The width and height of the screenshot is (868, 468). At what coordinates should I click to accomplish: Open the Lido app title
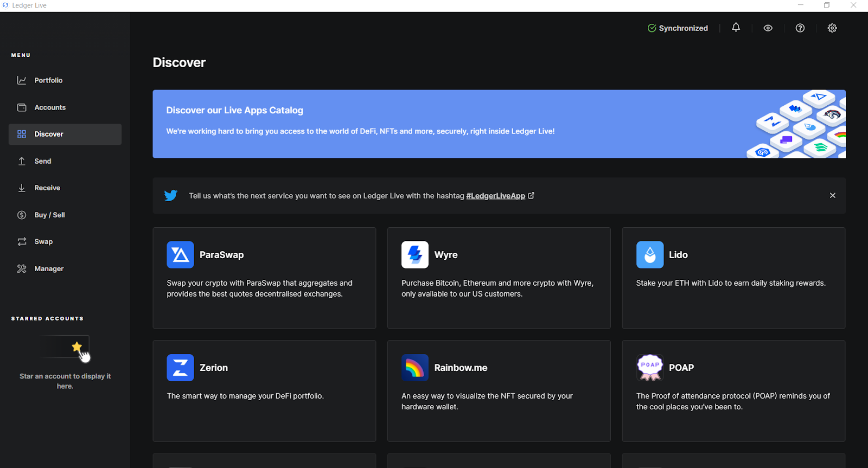pos(678,255)
